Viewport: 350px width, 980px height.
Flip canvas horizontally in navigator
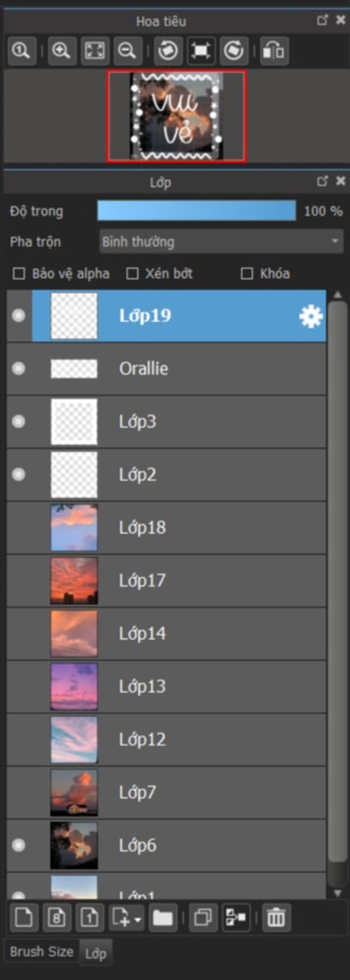[274, 51]
